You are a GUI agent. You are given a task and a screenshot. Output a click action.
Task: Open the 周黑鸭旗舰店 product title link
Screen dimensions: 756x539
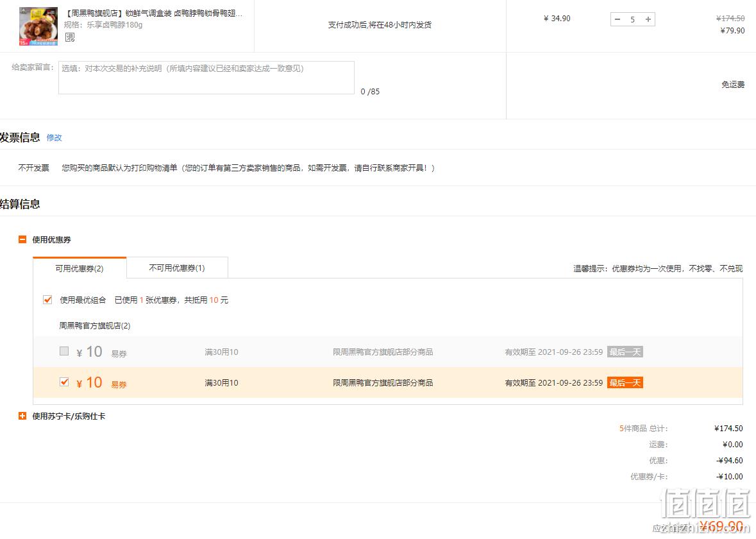[x=154, y=13]
